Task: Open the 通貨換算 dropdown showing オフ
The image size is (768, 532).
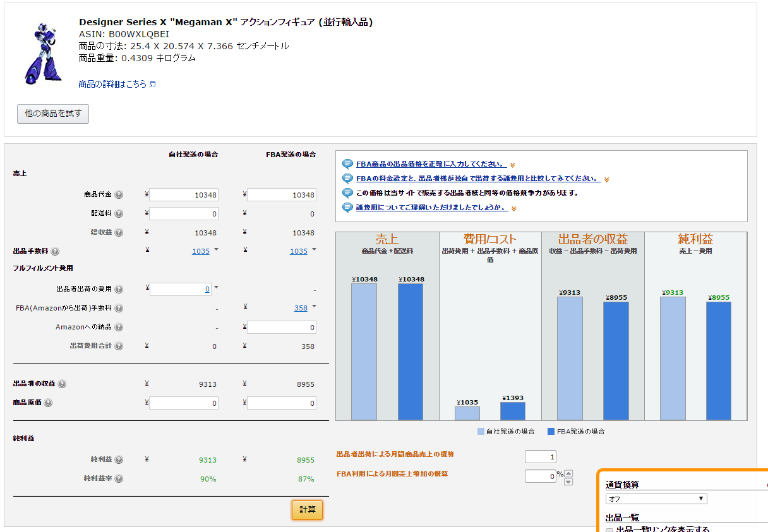Action: (x=656, y=499)
